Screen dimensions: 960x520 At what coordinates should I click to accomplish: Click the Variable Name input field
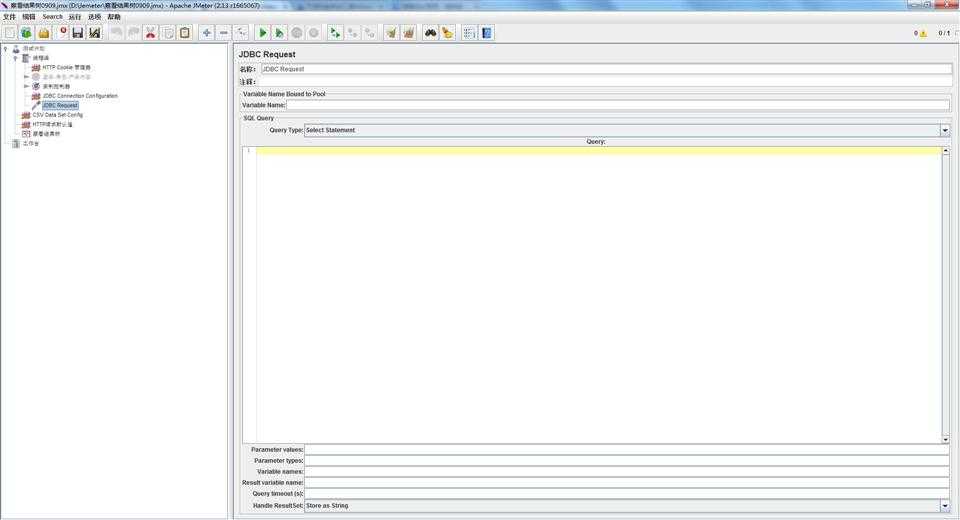[618, 105]
